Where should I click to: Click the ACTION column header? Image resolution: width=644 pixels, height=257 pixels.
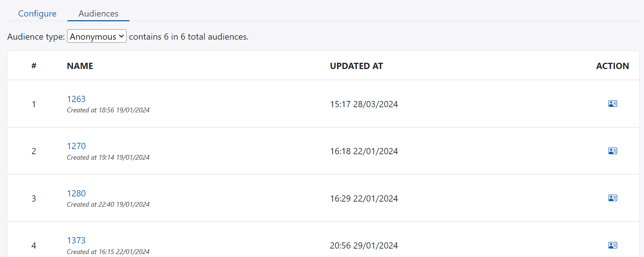[x=612, y=66]
